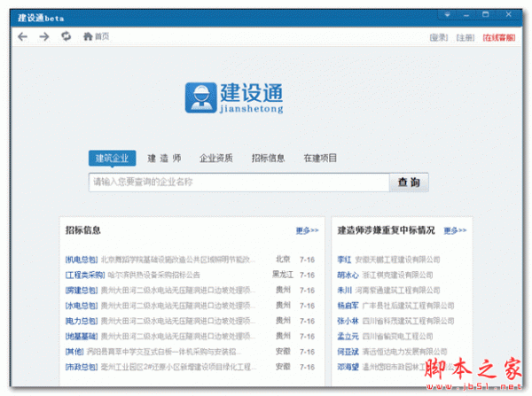This screenshot has height=396, width=532.
Task: Click the [地基基础] category tag
Action: click(82, 337)
